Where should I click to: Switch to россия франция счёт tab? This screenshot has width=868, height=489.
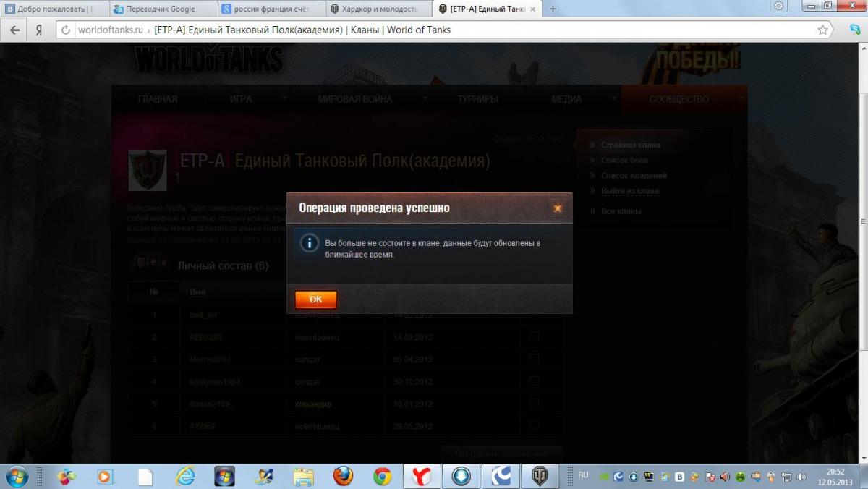pyautogui.click(x=271, y=9)
